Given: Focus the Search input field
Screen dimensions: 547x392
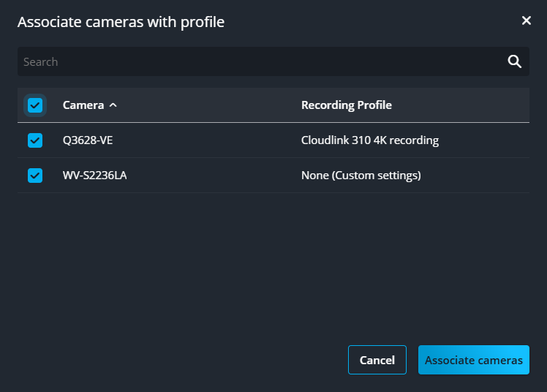Looking at the screenshot, I should click(256, 61).
